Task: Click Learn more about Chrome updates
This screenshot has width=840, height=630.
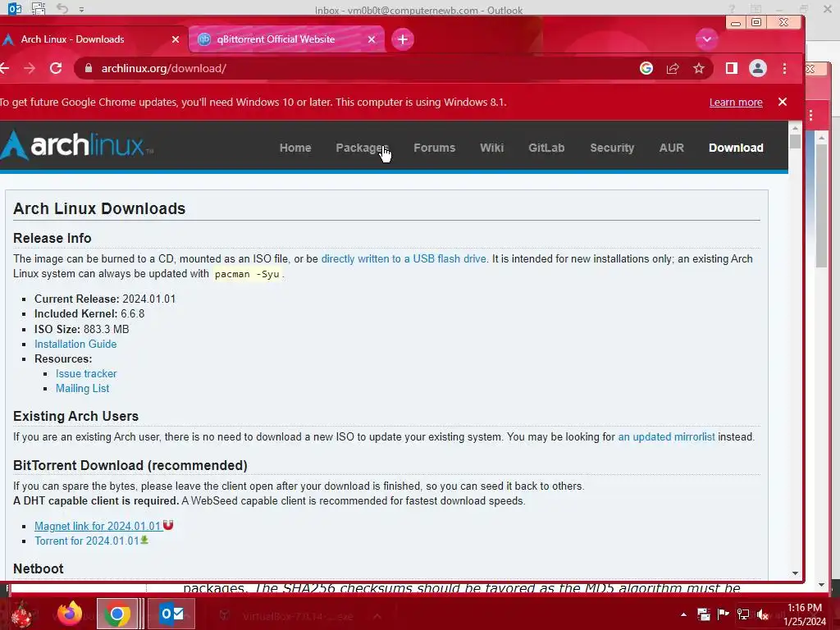Action: pos(736,103)
